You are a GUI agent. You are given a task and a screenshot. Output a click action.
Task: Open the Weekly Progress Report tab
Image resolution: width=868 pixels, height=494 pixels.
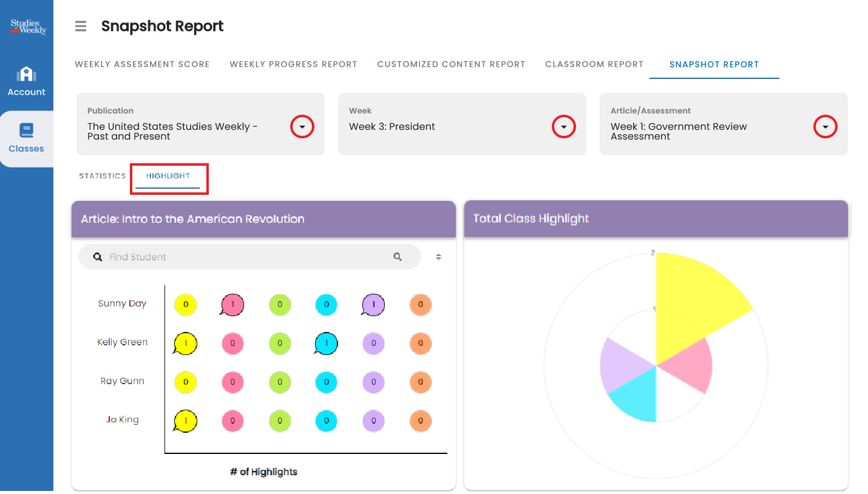[293, 64]
